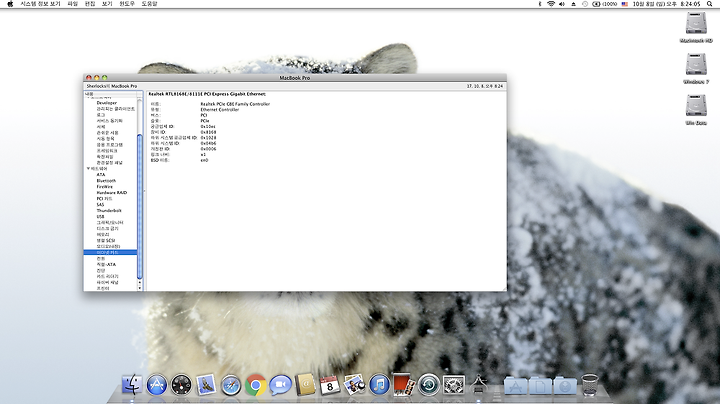This screenshot has width=720, height=404.
Task: Collapse the 하드웨어 section triangle
Action: (88, 168)
